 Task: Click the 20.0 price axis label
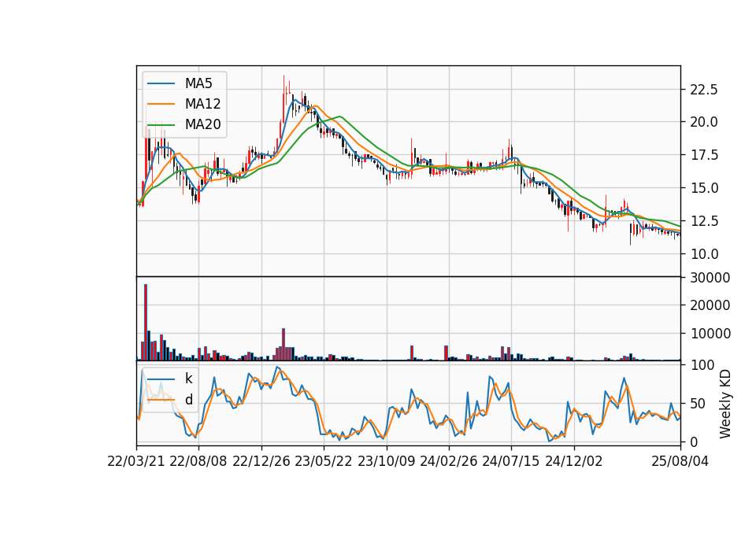pos(704,123)
